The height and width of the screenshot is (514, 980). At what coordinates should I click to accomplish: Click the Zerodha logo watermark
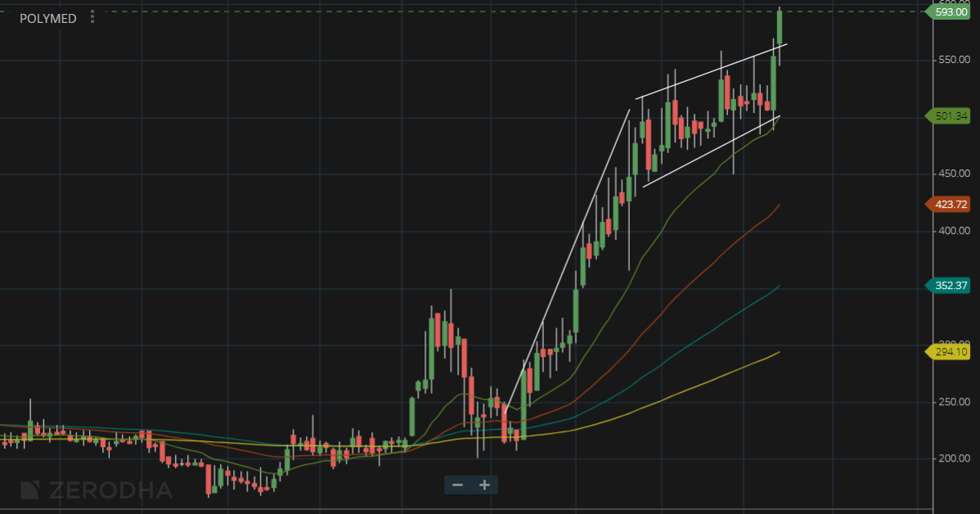pyautogui.click(x=97, y=490)
